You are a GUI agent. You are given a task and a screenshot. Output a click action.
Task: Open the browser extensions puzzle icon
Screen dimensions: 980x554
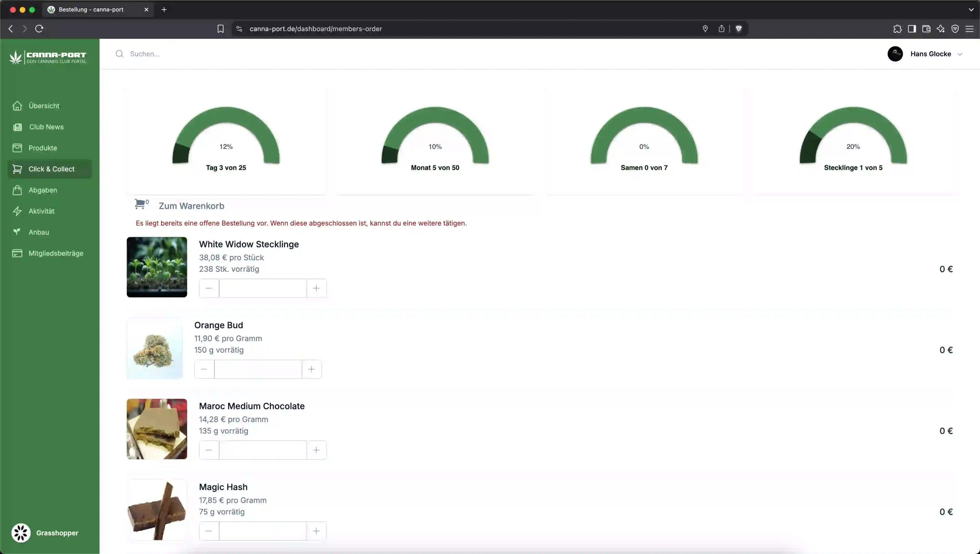tap(898, 29)
